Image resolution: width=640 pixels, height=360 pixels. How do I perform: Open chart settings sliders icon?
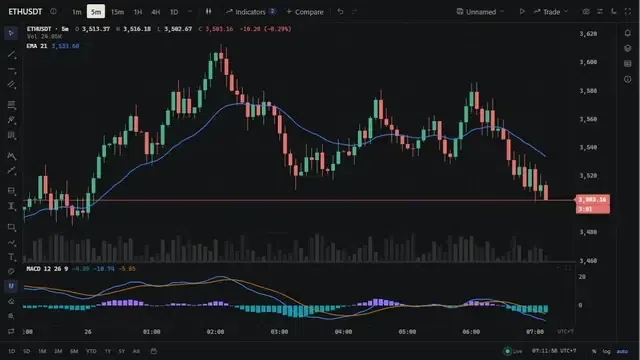tap(600, 11)
